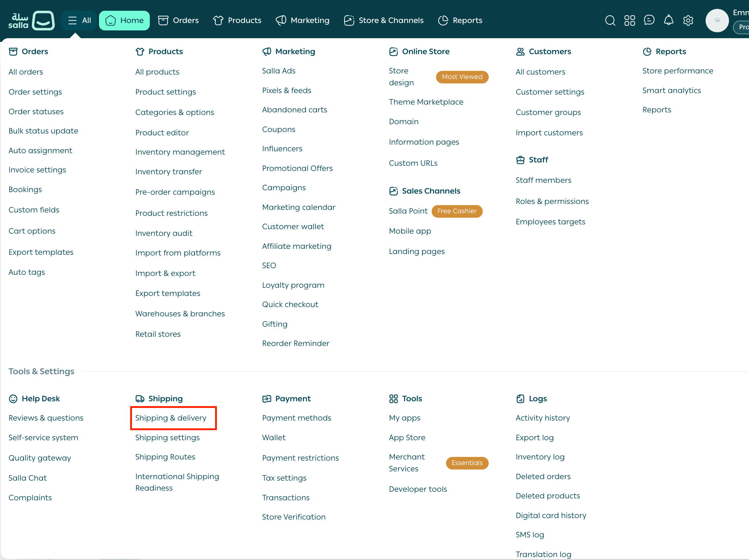Open the search icon in the top bar

click(x=610, y=20)
